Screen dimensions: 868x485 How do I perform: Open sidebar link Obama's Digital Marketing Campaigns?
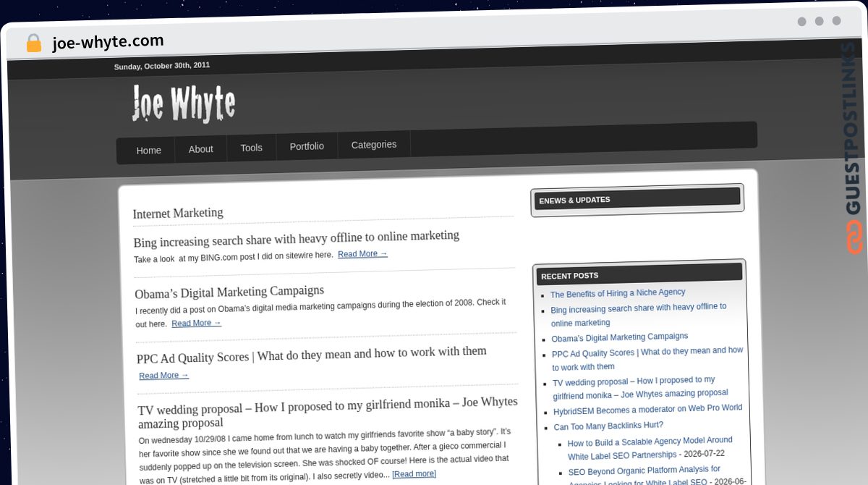click(620, 337)
